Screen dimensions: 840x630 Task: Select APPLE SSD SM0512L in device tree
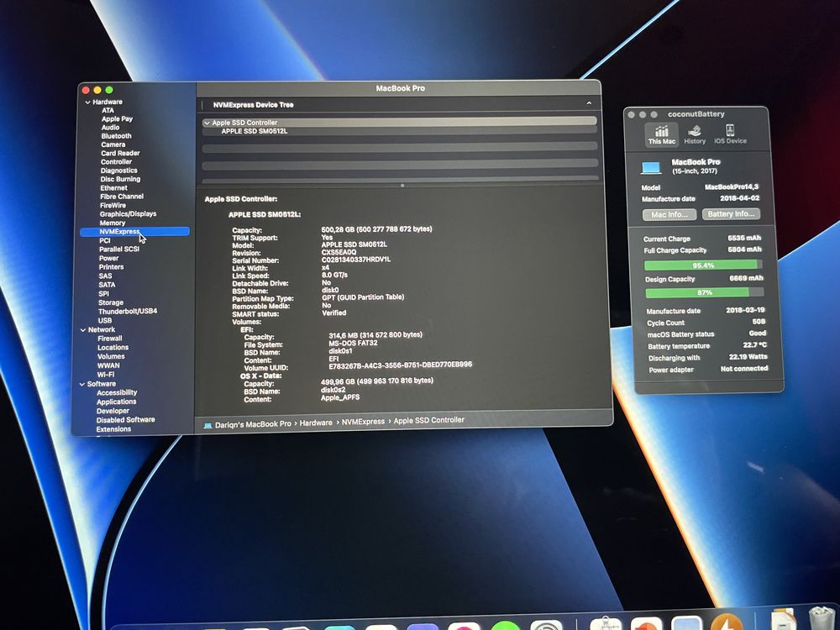pos(255,131)
